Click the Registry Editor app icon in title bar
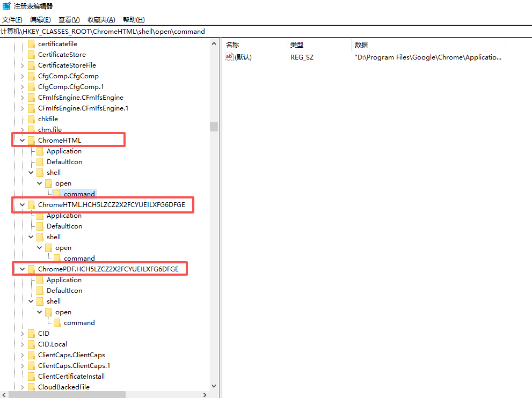The image size is (532, 398). pyautogui.click(x=6, y=6)
